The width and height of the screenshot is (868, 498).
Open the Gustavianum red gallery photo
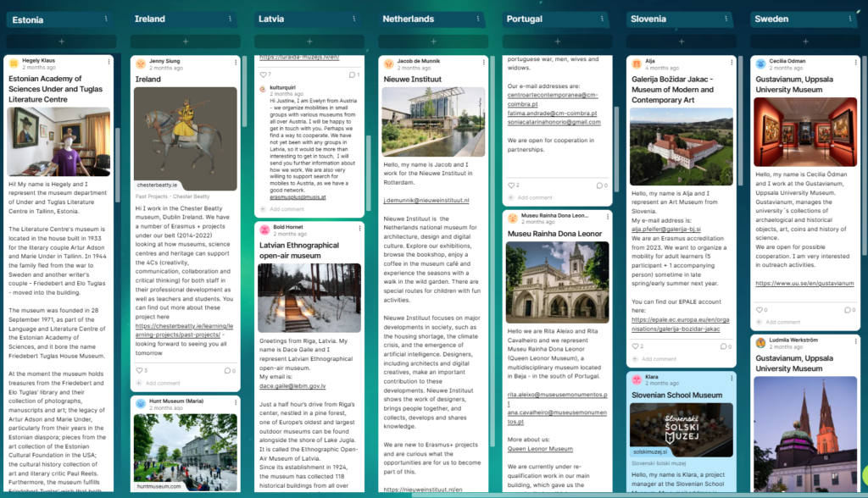click(x=805, y=131)
